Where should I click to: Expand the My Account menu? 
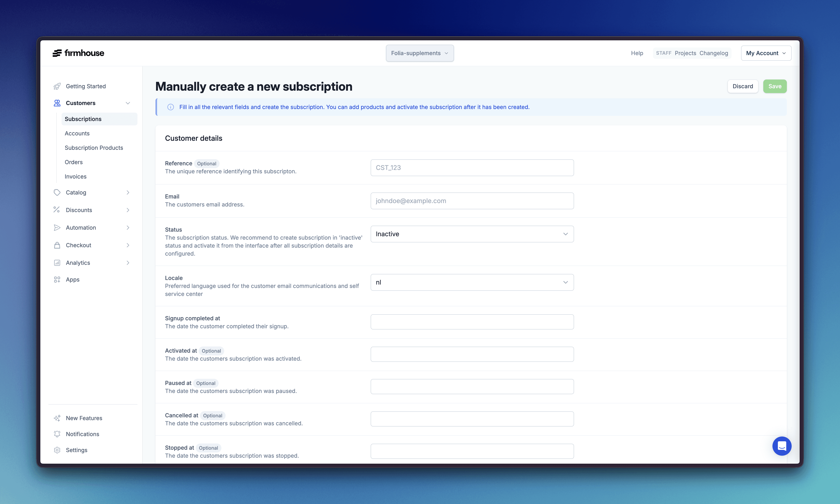pyautogui.click(x=766, y=53)
